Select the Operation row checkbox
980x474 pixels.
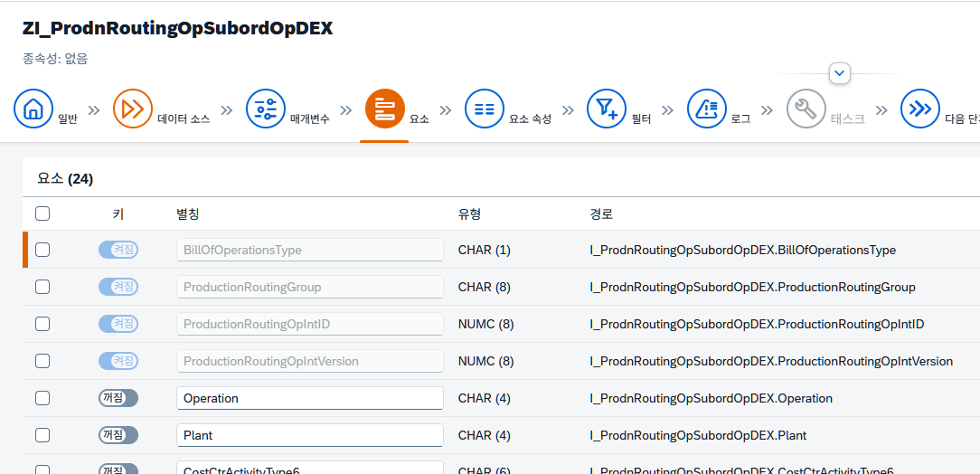[x=42, y=398]
